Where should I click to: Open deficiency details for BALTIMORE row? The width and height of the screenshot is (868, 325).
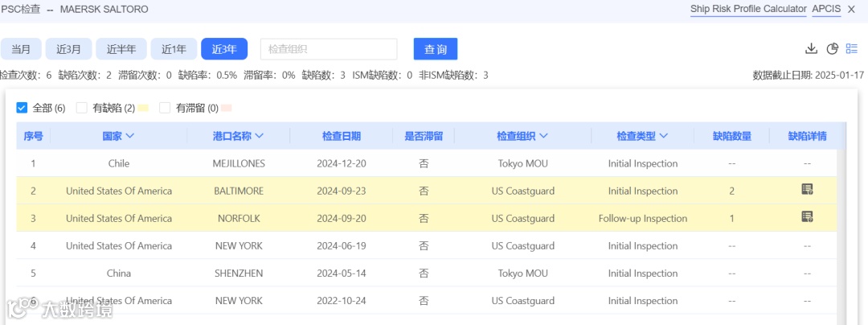pyautogui.click(x=807, y=189)
